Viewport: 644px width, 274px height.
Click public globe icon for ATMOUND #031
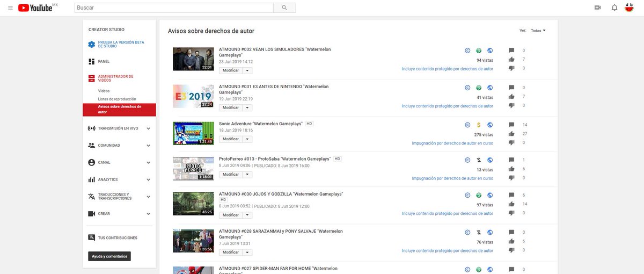(490, 88)
